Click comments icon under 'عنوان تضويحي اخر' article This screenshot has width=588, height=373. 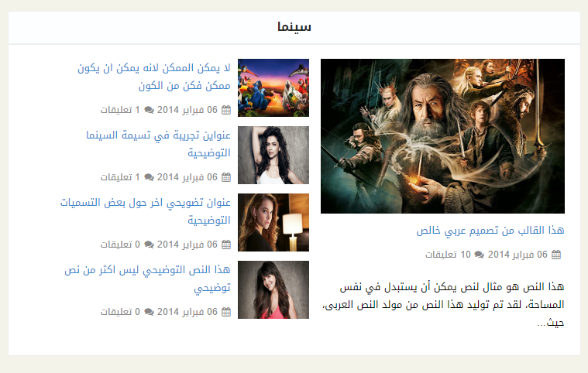[x=149, y=245]
